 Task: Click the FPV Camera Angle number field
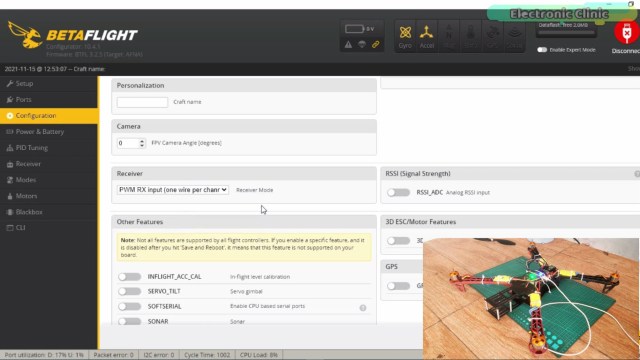[131, 143]
